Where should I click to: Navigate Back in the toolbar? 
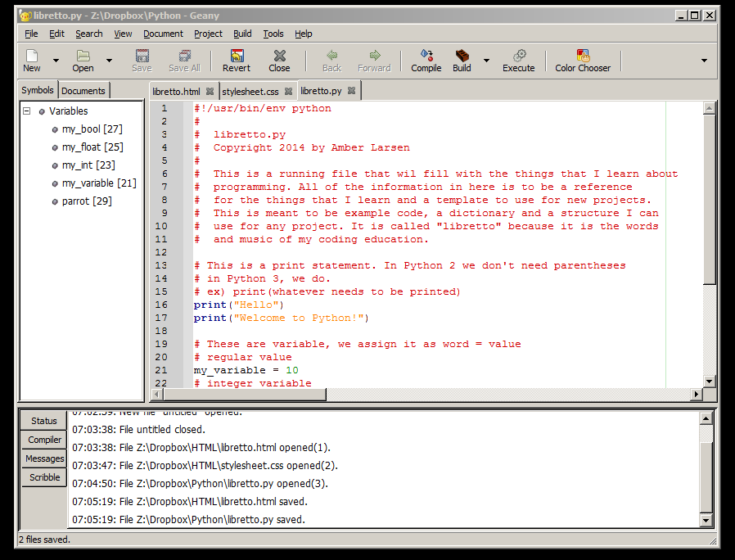331,61
